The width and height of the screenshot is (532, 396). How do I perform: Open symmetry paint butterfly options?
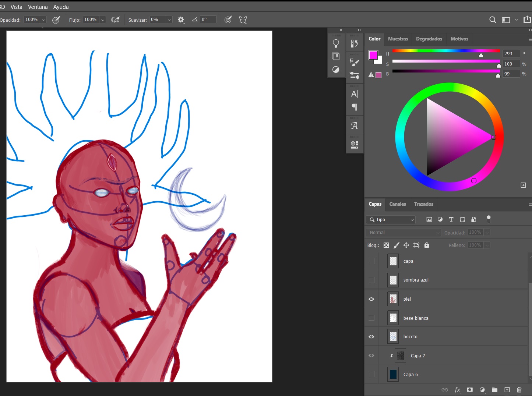pos(243,20)
